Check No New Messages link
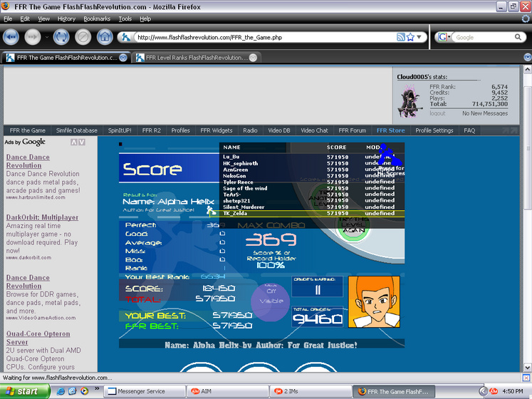The width and height of the screenshot is (532, 399). click(485, 113)
